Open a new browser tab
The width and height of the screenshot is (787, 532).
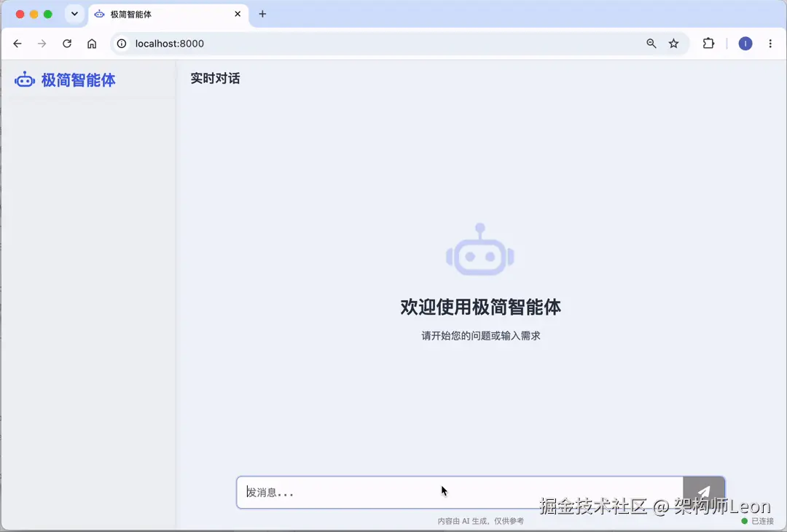tap(262, 14)
